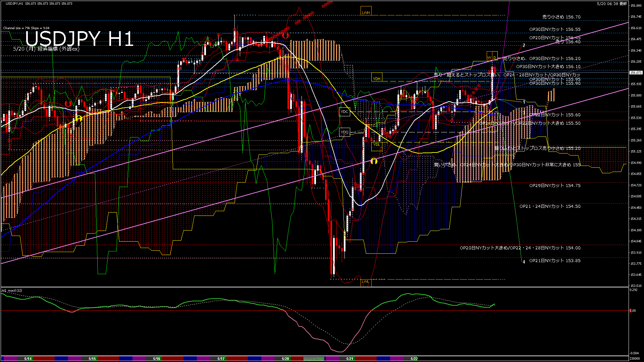This screenshot has height=362, width=644.
Task: Click the red circular marker near 5/14
Action: tap(68, 104)
